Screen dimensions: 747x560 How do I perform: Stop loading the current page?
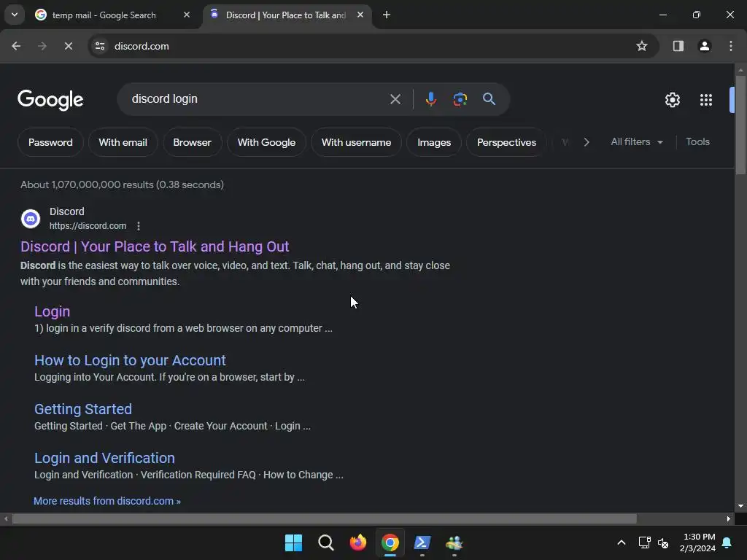68,46
